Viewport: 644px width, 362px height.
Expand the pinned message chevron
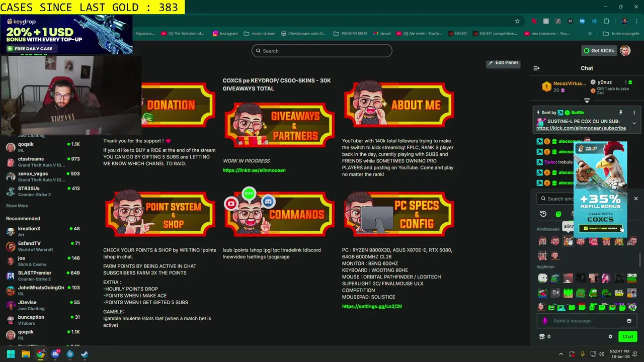(634, 123)
